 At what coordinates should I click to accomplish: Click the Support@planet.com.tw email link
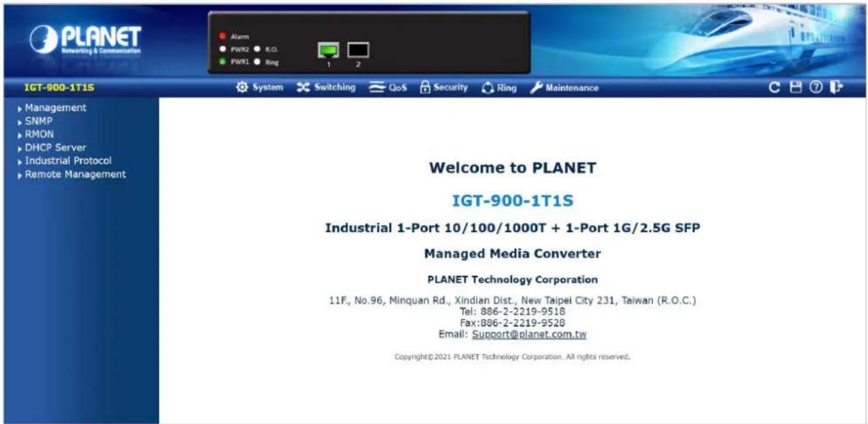pos(529,335)
